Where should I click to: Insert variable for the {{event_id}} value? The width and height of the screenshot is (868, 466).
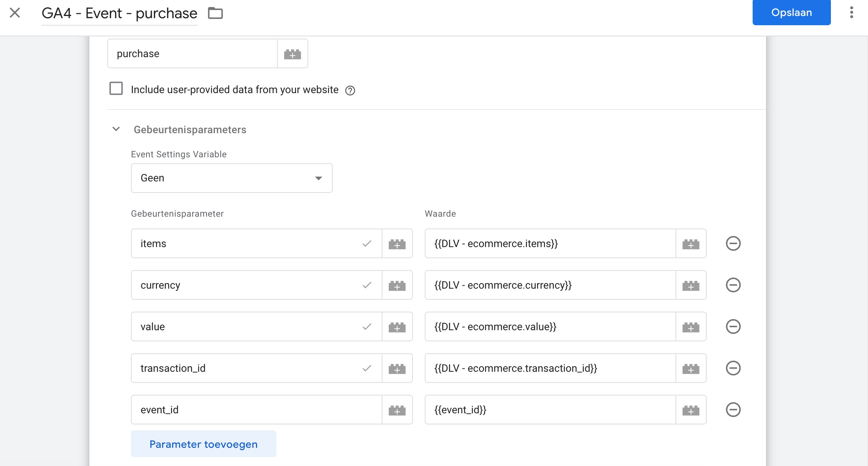[x=691, y=410]
